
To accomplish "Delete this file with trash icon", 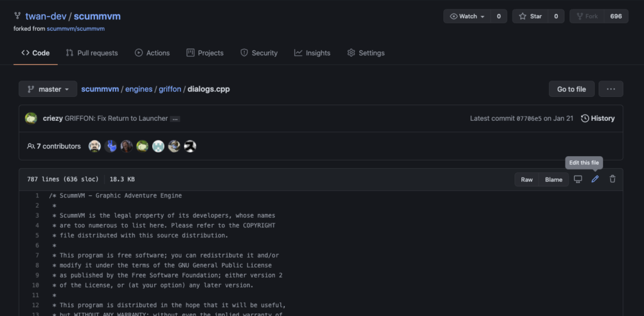I will pyautogui.click(x=613, y=179).
